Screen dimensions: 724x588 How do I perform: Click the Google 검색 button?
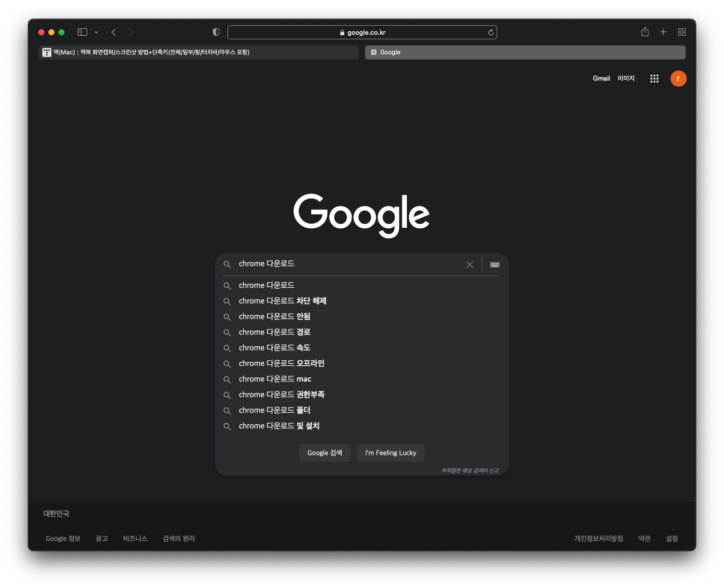click(x=325, y=453)
